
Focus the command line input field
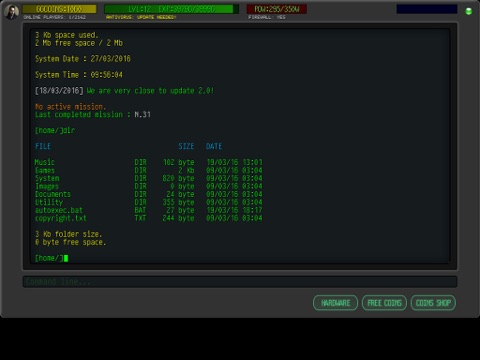240,282
